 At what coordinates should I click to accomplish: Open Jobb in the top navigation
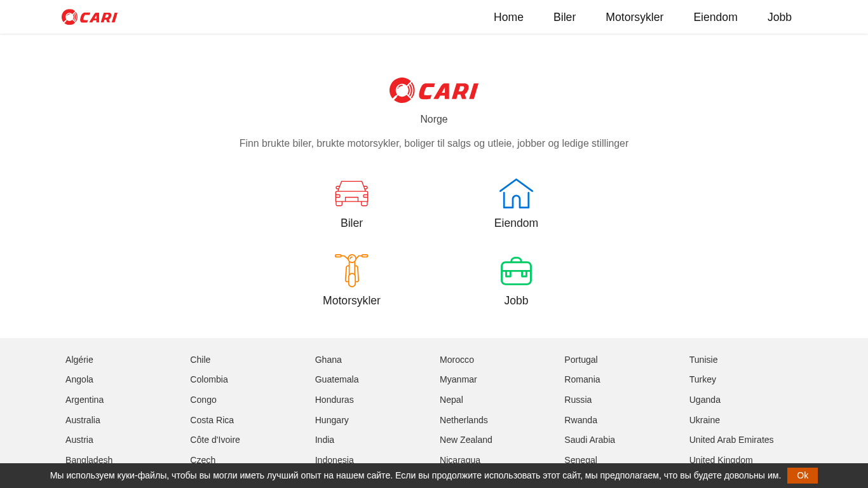click(780, 17)
